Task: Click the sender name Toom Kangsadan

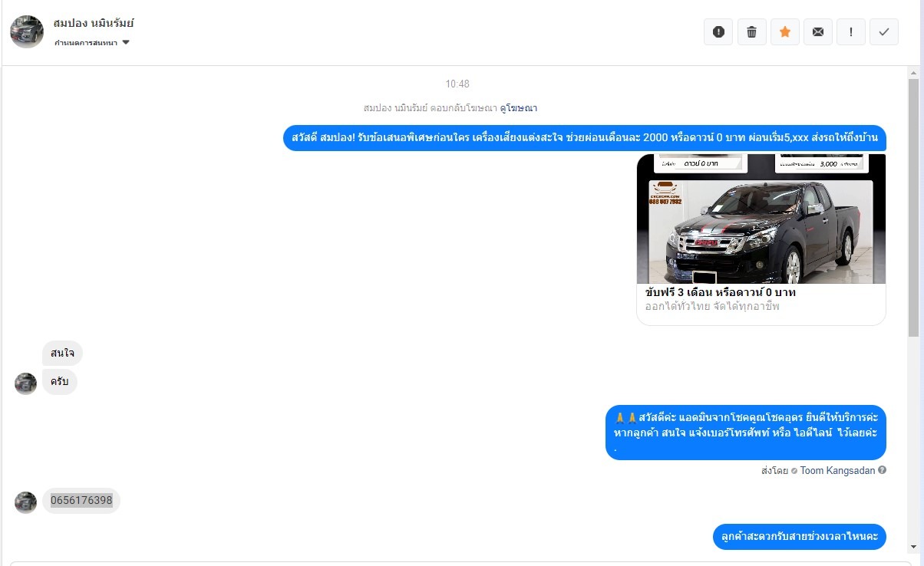Action: [x=837, y=470]
